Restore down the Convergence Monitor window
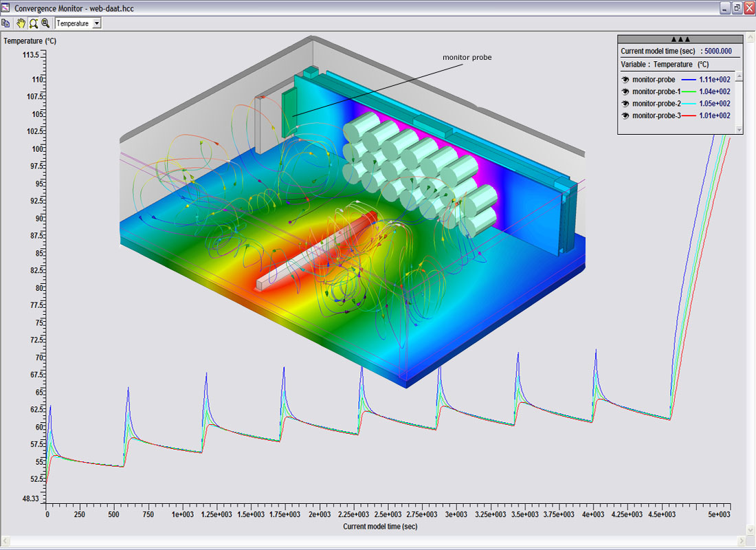 [737, 8]
